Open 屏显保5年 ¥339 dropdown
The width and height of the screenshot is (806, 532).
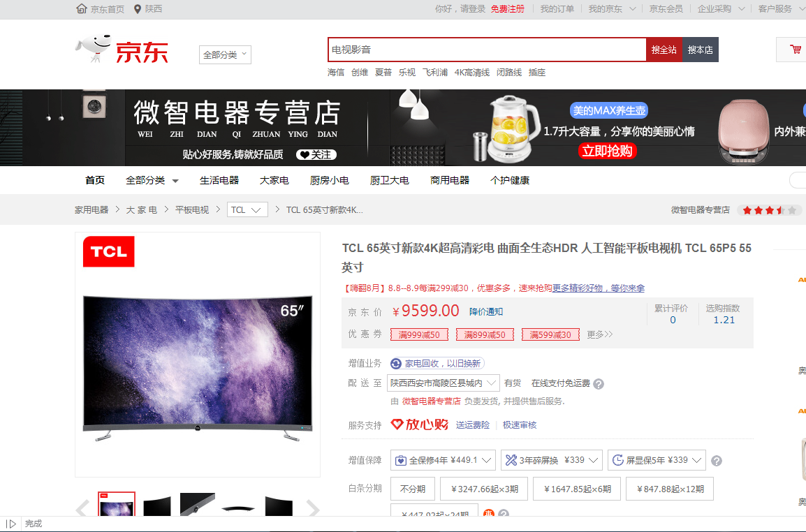pos(657,460)
